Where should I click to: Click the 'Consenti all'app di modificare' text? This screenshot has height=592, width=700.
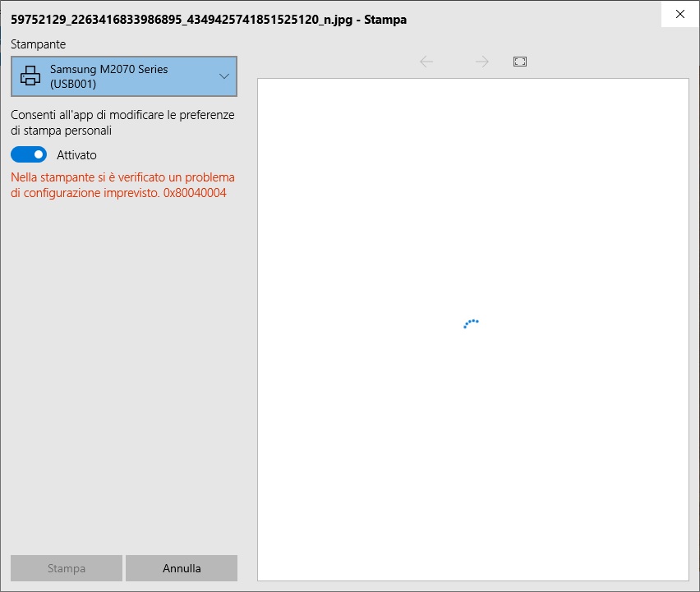coord(122,122)
